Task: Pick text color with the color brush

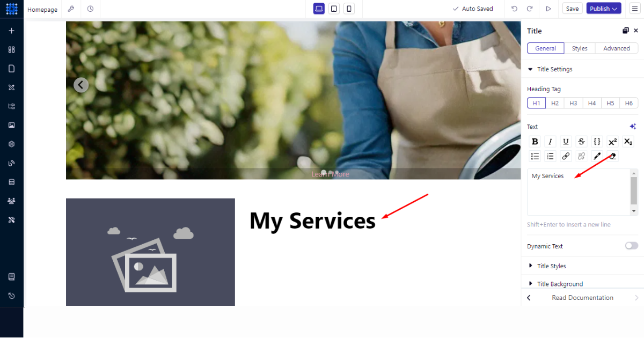Action: (x=597, y=156)
